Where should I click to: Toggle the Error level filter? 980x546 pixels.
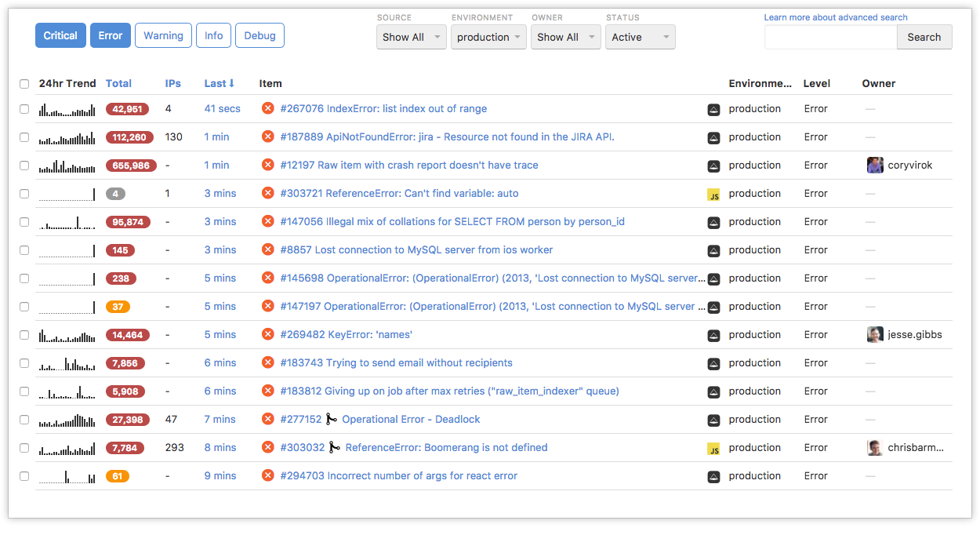(111, 35)
